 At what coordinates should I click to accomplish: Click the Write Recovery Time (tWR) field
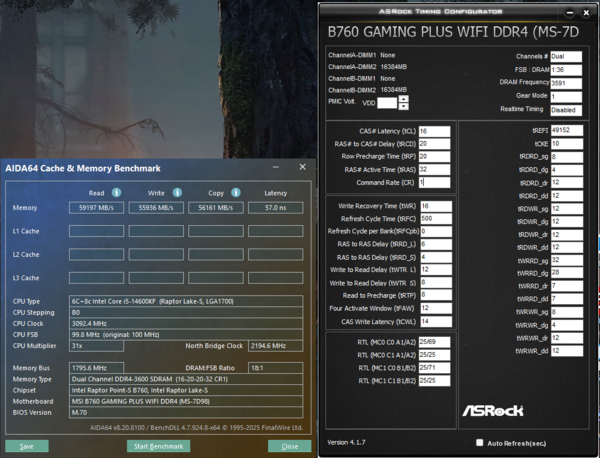pos(436,206)
